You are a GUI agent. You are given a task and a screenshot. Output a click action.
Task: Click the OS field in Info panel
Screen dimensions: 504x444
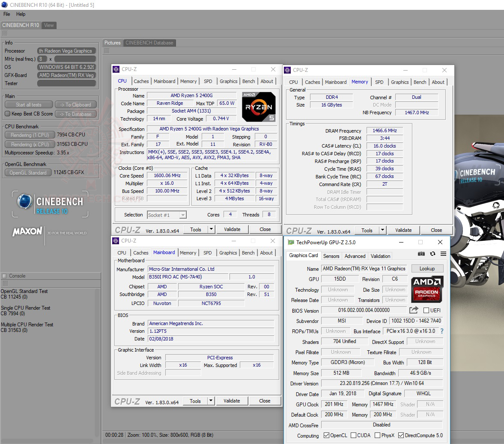tap(66, 67)
